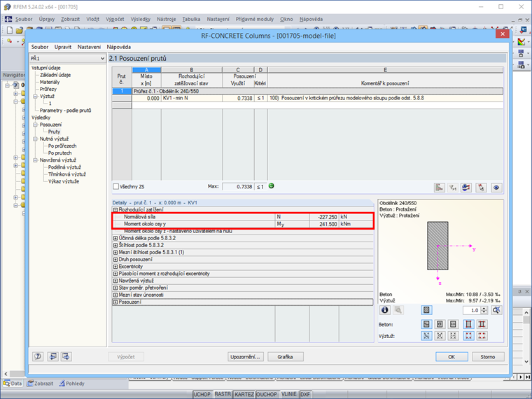The image size is (532, 399).
Task: Expand the Excentricity row
Action: pos(115,266)
